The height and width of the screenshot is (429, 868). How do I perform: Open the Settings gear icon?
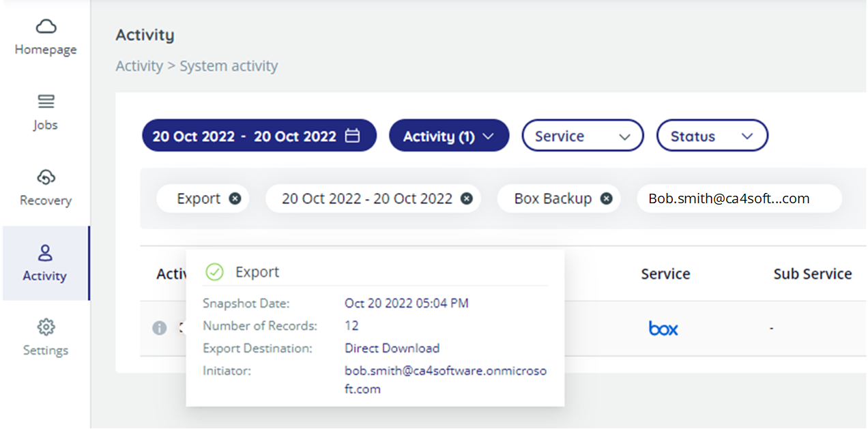(46, 327)
